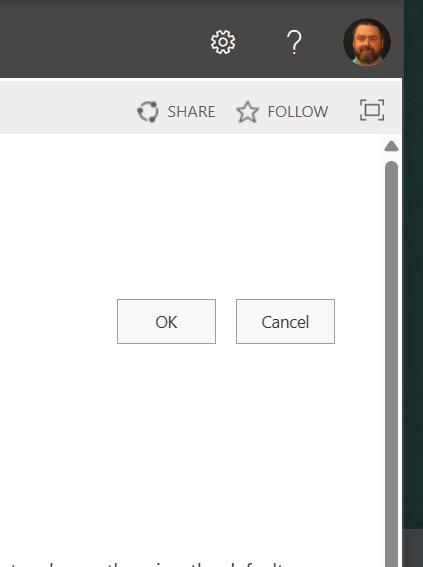Toggle Focus on Content mode icon
Image resolution: width=423 pixels, height=567 pixels.
pyautogui.click(x=372, y=110)
